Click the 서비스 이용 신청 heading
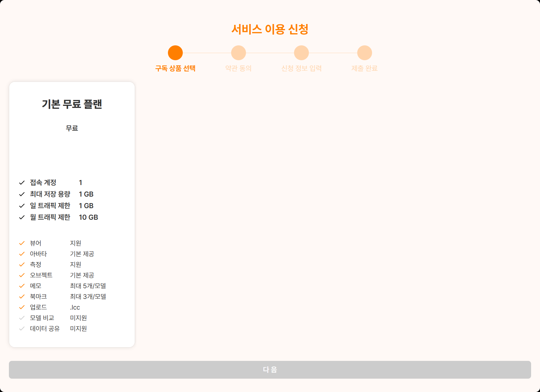The width and height of the screenshot is (540, 392). click(270, 29)
